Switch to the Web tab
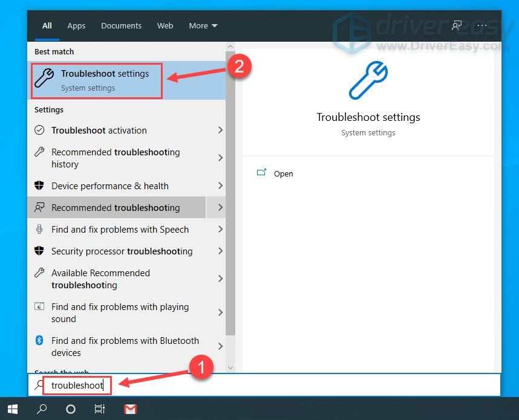This screenshot has width=519, height=420. (x=165, y=25)
